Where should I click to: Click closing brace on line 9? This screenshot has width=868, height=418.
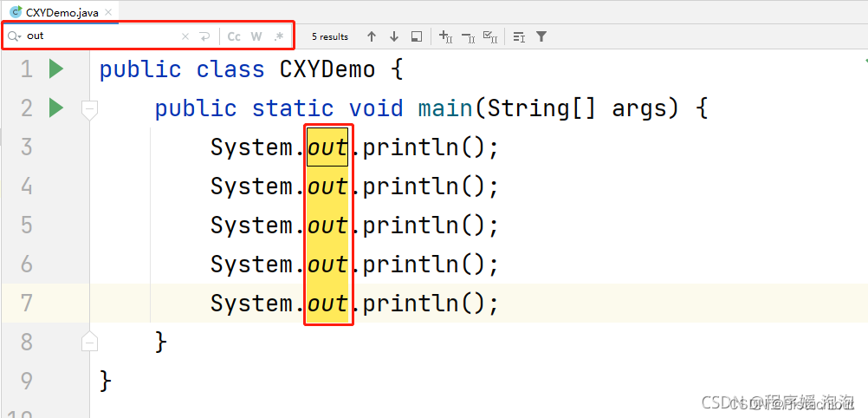click(x=105, y=381)
